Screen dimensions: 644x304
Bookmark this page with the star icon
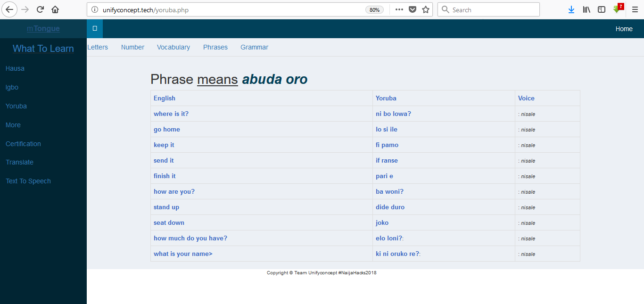coord(426,9)
